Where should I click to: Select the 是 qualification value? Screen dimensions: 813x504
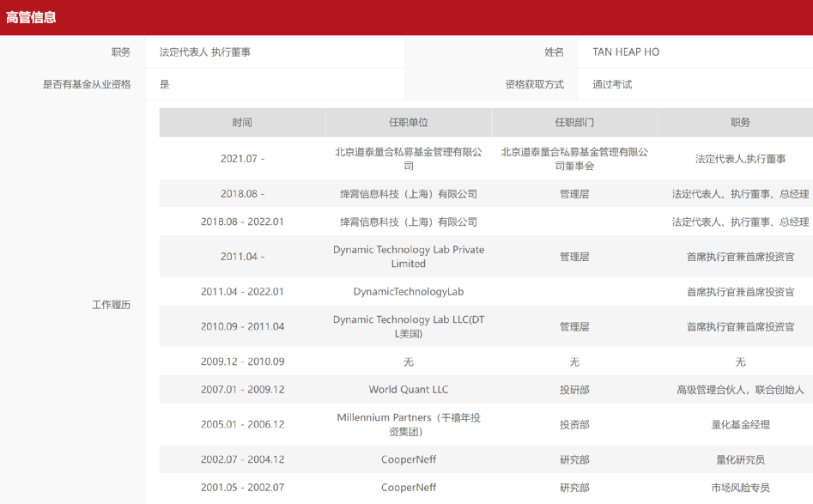pos(160,84)
